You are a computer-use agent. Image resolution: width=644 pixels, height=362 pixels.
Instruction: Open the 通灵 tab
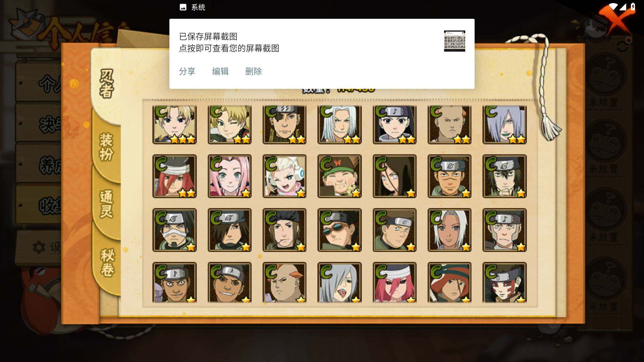pos(107,204)
